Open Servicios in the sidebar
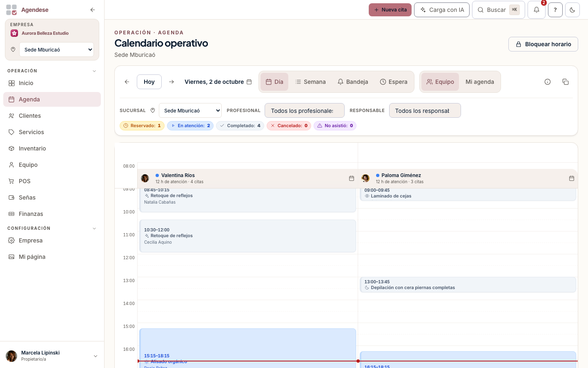588x368 pixels. pos(52,132)
